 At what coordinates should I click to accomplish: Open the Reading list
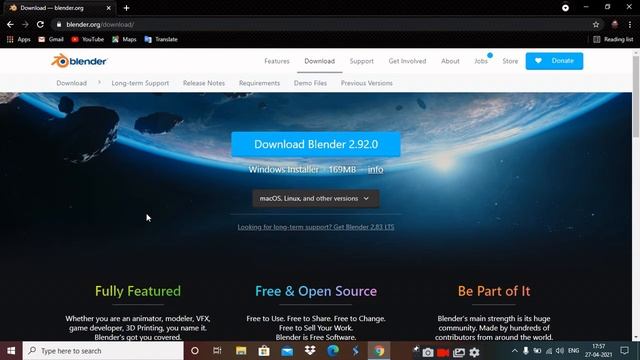click(613, 39)
